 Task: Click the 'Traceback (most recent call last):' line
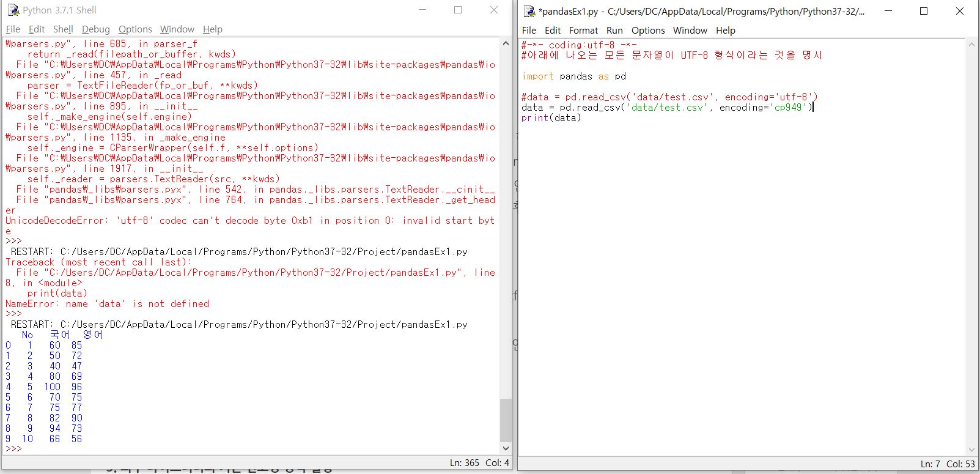point(98,262)
